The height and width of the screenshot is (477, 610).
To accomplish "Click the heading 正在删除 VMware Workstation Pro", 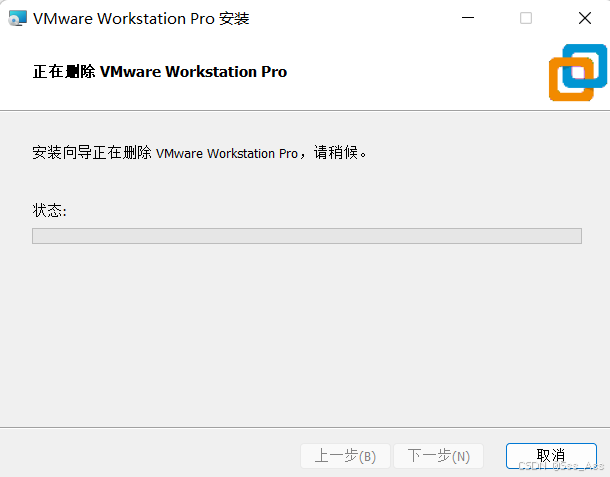I will point(160,72).
